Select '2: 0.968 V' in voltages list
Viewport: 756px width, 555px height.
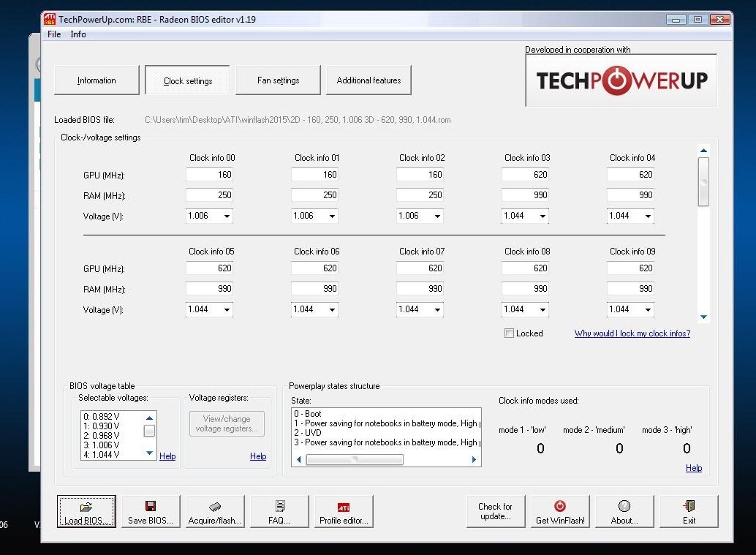pyautogui.click(x=101, y=435)
